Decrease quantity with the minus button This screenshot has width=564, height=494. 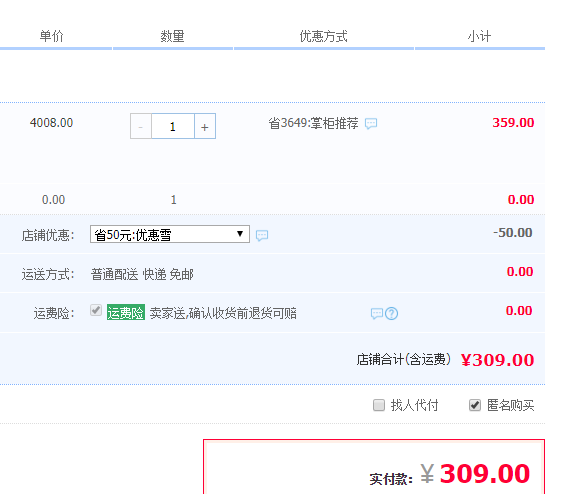pos(141,126)
